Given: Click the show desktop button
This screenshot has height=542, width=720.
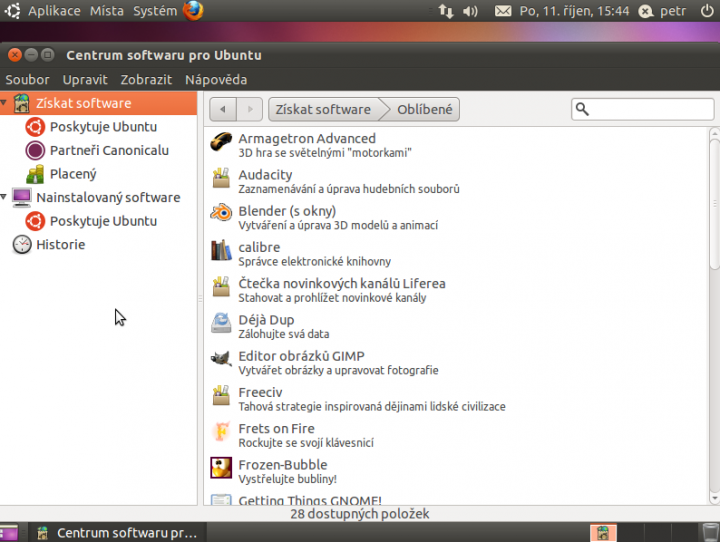Looking at the screenshot, I should [9, 533].
